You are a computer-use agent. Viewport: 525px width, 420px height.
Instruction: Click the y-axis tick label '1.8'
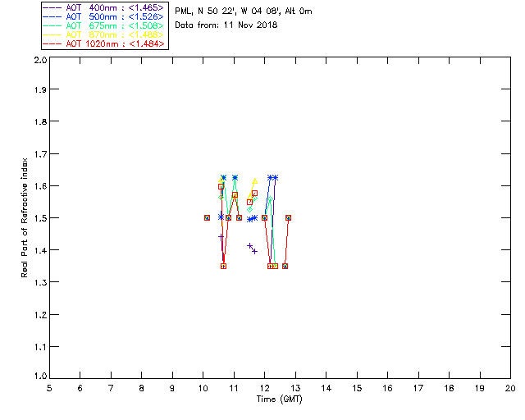point(40,121)
